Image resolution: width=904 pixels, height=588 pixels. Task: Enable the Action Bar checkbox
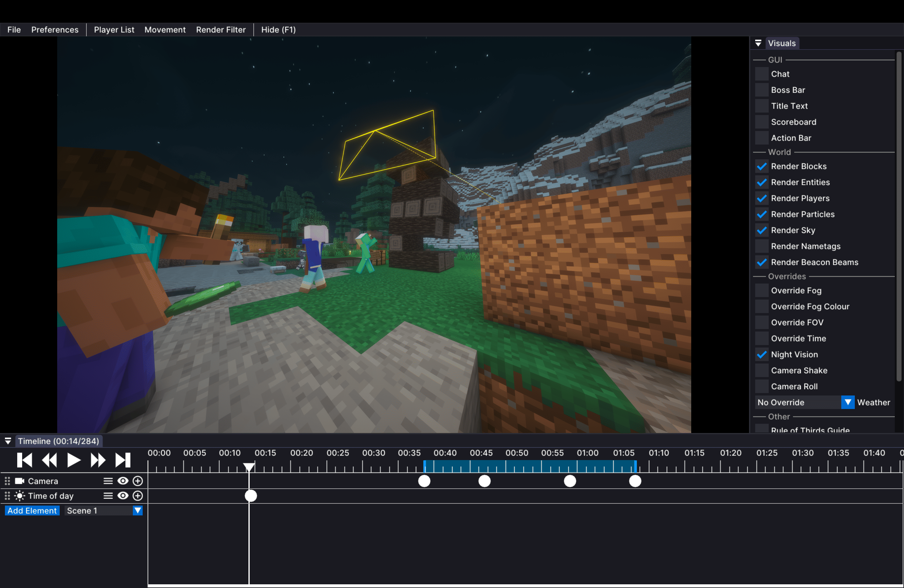tap(762, 138)
